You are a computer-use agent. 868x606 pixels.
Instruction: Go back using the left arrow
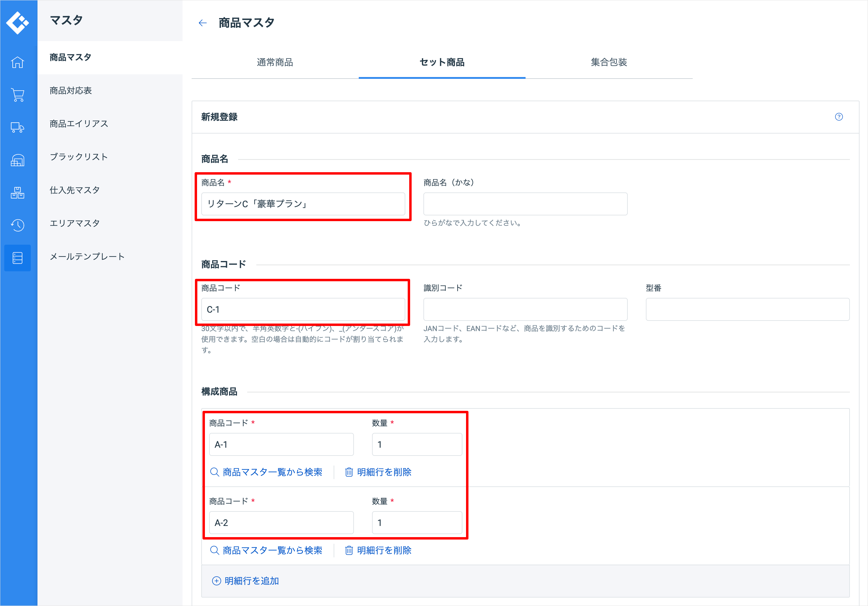point(202,23)
